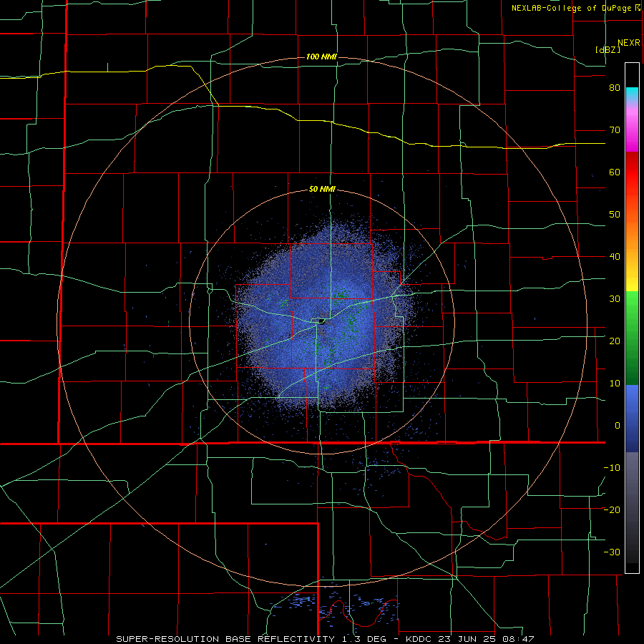Click the 30 dBZ scale value
This screenshot has width=644, height=644.
(615, 298)
